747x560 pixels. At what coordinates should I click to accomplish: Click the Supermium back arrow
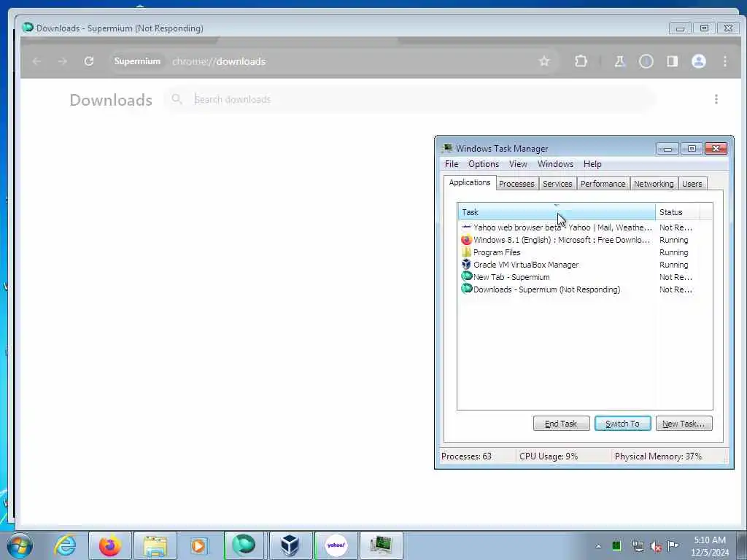click(36, 61)
